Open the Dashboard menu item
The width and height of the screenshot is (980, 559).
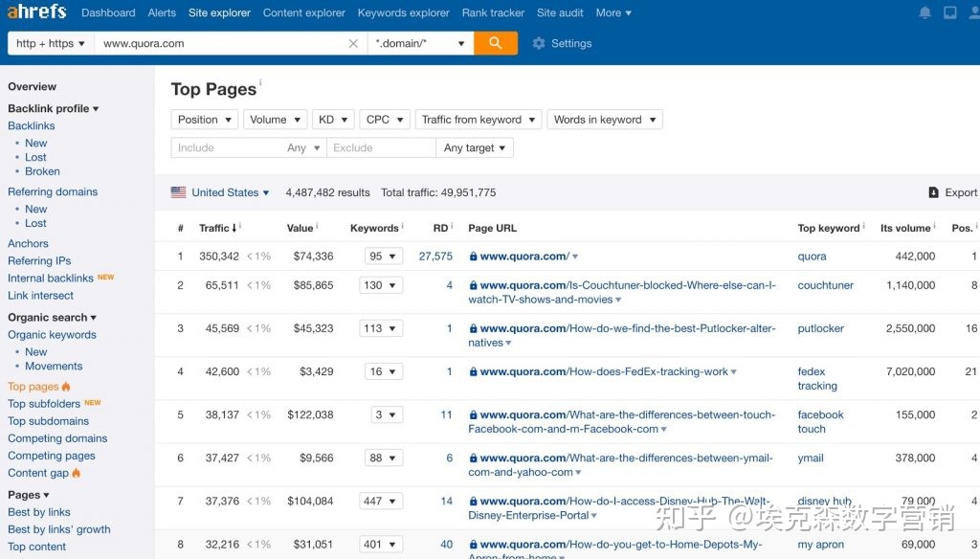[x=108, y=12]
